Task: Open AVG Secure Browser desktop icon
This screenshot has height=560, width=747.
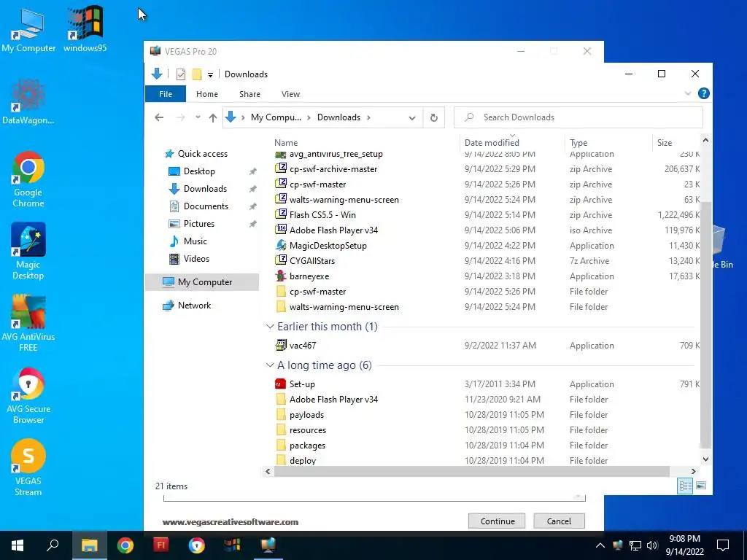Action: (28, 396)
